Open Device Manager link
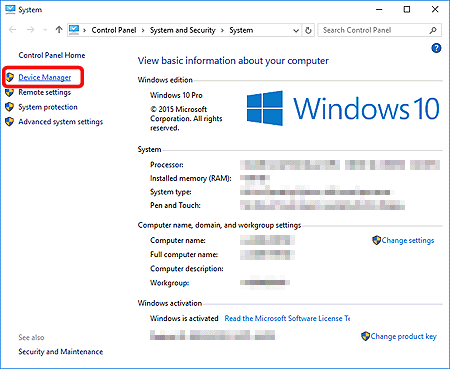Image resolution: width=450 pixels, height=369 pixels. coord(45,77)
